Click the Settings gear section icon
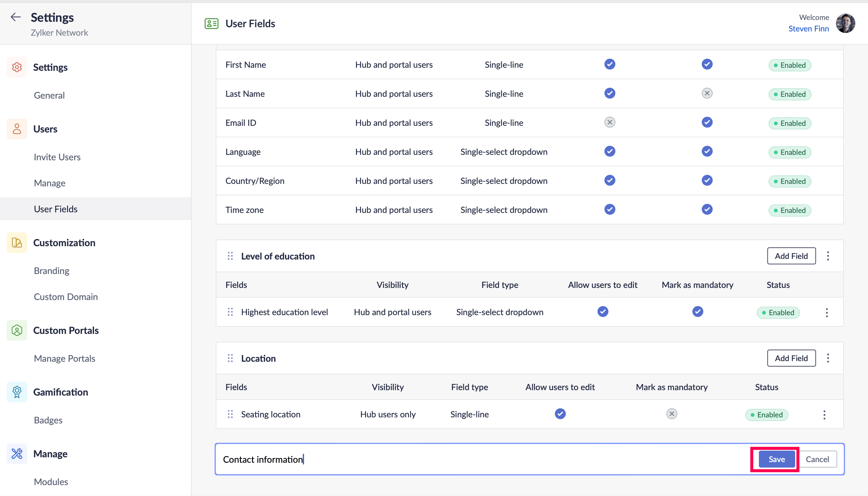The width and height of the screenshot is (868, 496). [x=17, y=67]
